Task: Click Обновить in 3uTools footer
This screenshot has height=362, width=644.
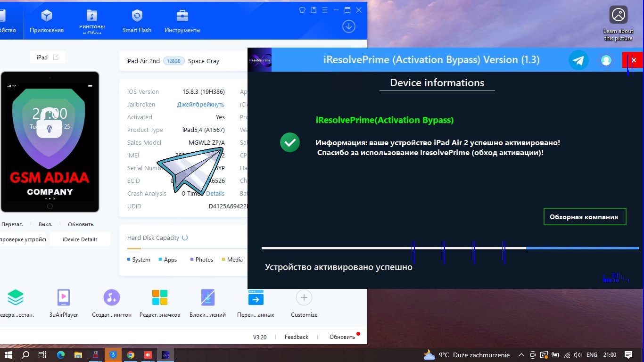Action: (x=342, y=337)
